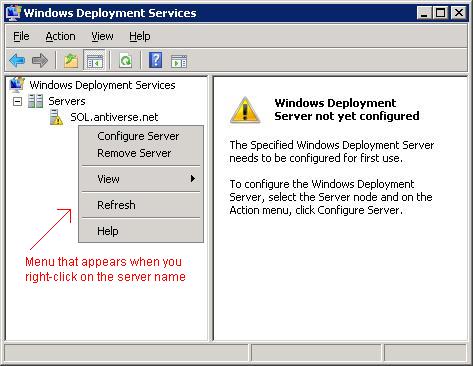Select the Windows Deployment Services root node

pos(102,85)
